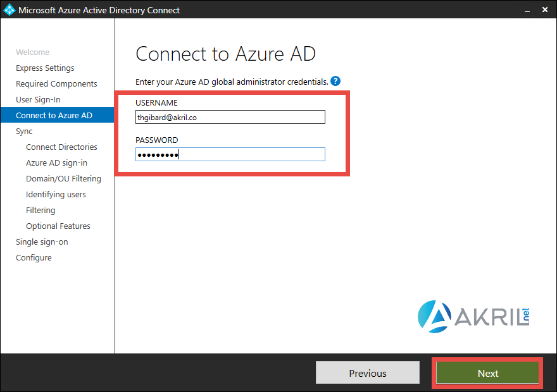Click 'Enter your Azure AD global administrator credentials' text
Screen dimensions: 557x392
pos(232,82)
